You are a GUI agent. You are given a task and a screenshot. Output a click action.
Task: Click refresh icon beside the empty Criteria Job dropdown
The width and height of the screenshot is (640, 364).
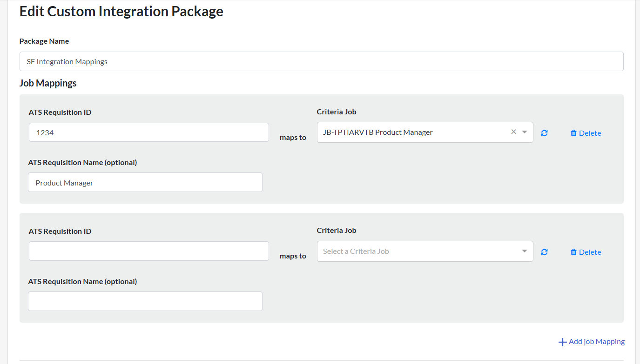(x=544, y=252)
